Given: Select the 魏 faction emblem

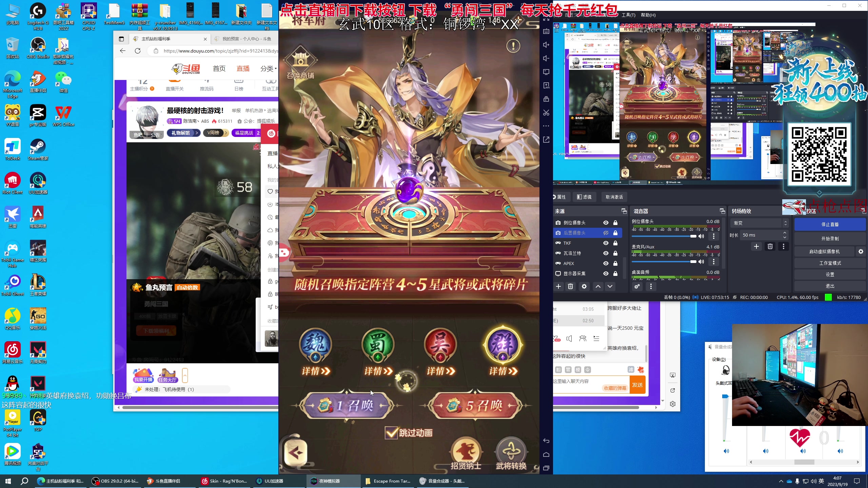Looking at the screenshot, I should click(x=316, y=345).
